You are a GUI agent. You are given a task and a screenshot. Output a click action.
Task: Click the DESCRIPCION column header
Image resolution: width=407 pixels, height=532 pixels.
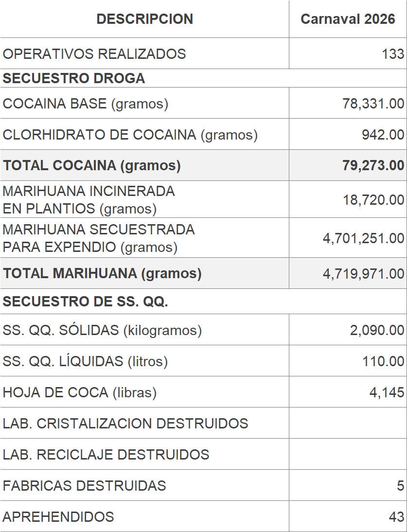pyautogui.click(x=144, y=19)
